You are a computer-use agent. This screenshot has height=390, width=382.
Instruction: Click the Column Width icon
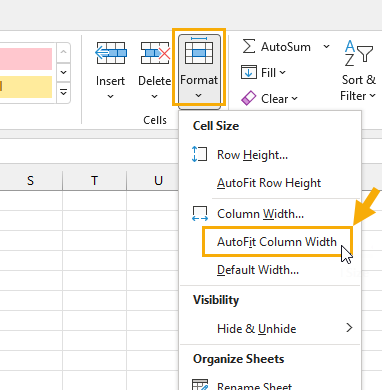tap(200, 214)
